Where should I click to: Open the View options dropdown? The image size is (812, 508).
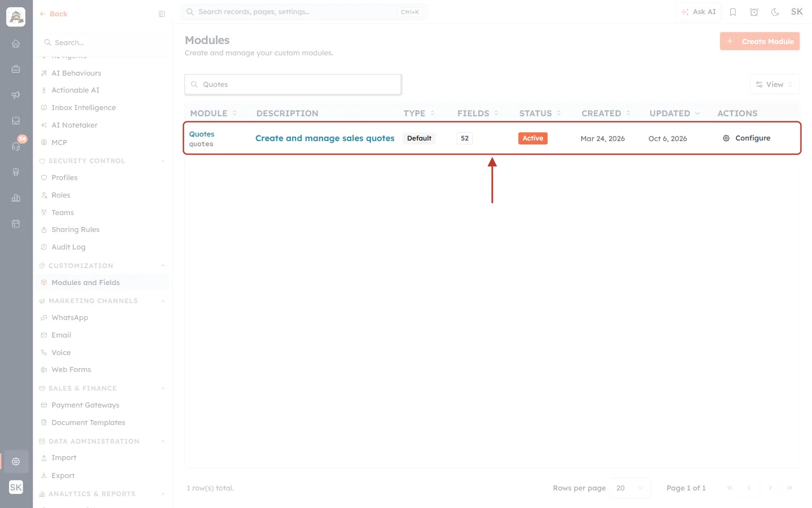click(x=774, y=85)
